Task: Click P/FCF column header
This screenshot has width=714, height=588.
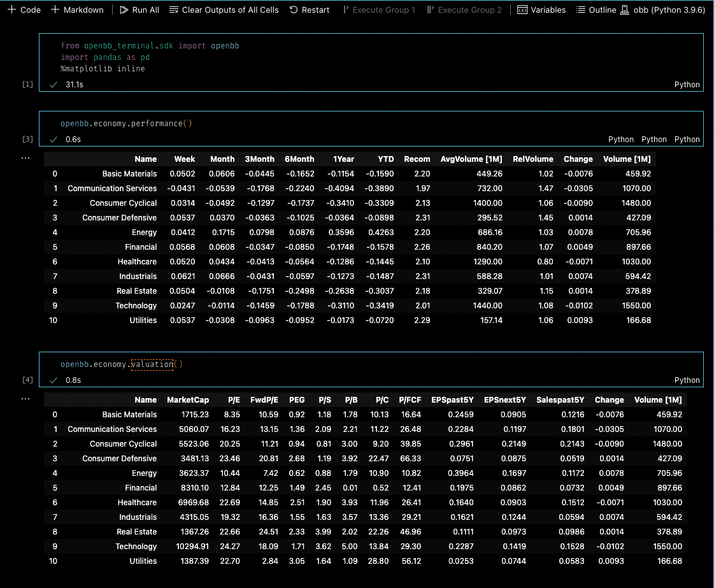Action: click(410, 400)
